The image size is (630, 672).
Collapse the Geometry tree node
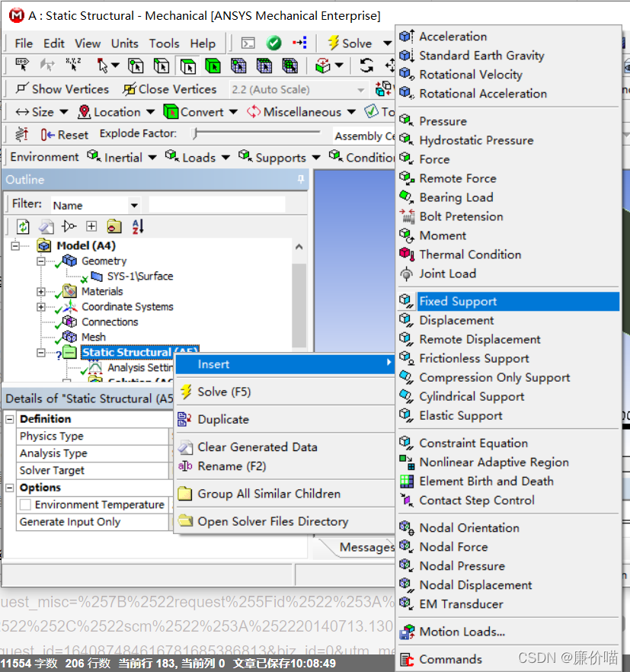pos(40,261)
